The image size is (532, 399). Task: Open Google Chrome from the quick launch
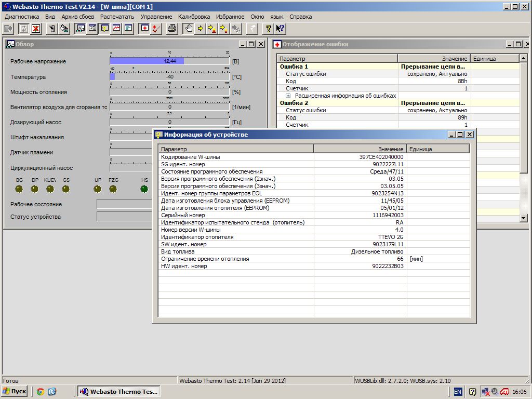41,392
